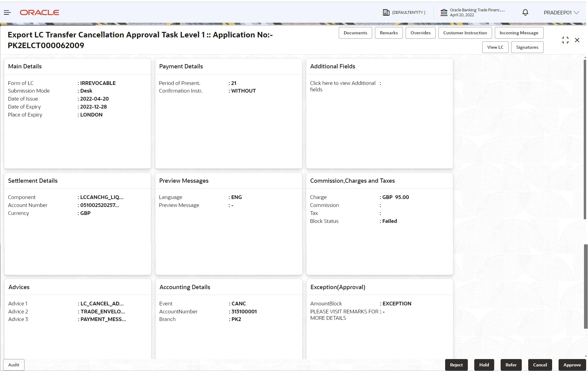Open Customer Instruction details
Image resolution: width=588 pixels, height=371 pixels.
tap(465, 33)
